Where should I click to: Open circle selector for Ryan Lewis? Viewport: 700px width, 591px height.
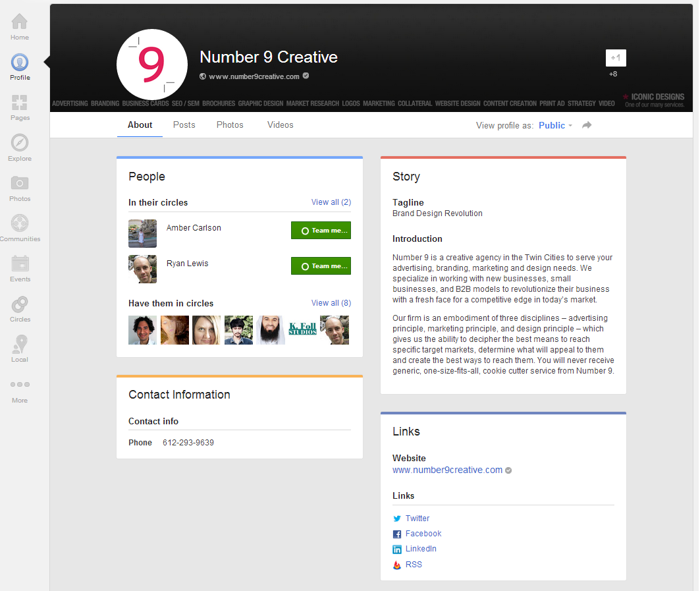tap(321, 266)
